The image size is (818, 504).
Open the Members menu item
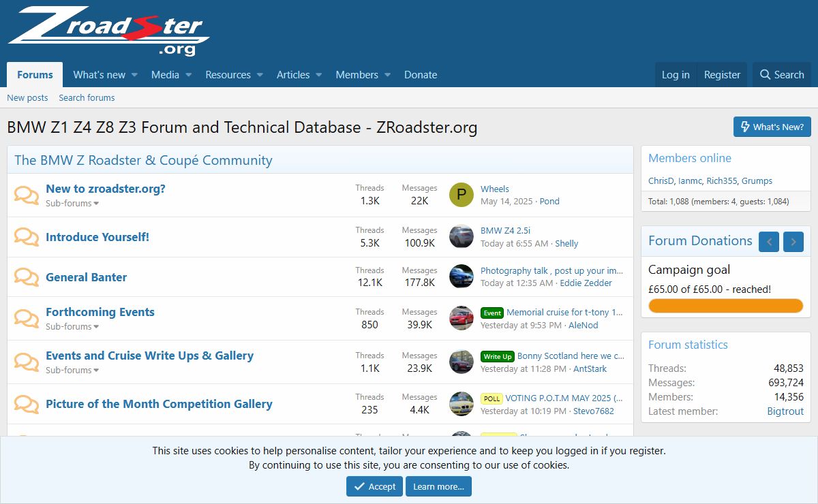357,75
